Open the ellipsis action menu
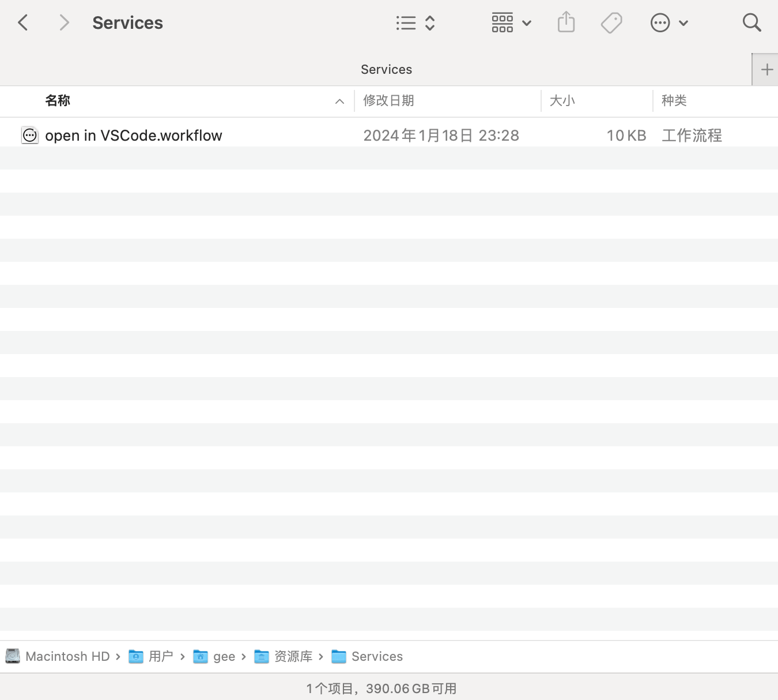 coord(669,23)
